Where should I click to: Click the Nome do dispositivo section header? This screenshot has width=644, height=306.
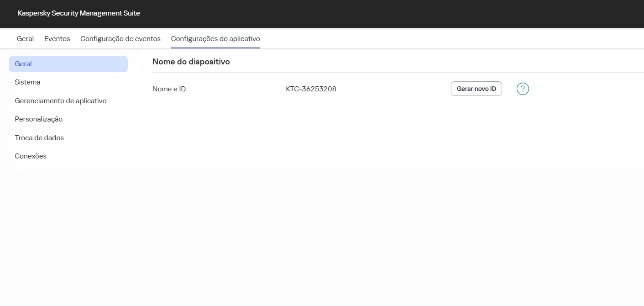click(x=191, y=61)
